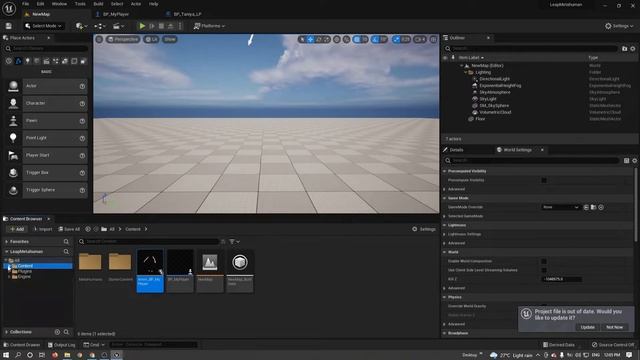Show help for Player Start actor
Viewport: 640px width, 360px height.
coord(82,156)
